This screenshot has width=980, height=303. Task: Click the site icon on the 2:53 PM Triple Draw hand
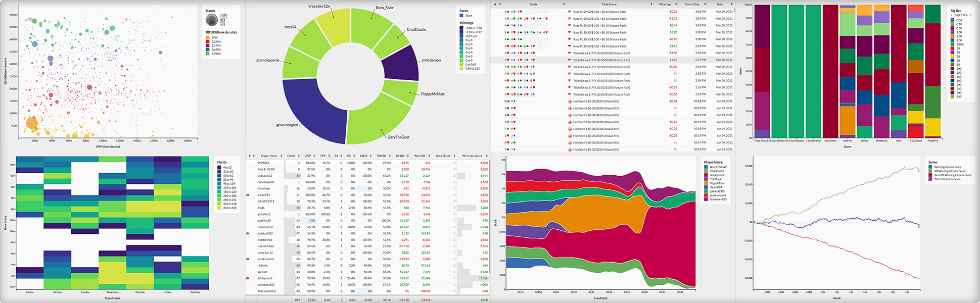click(x=570, y=87)
